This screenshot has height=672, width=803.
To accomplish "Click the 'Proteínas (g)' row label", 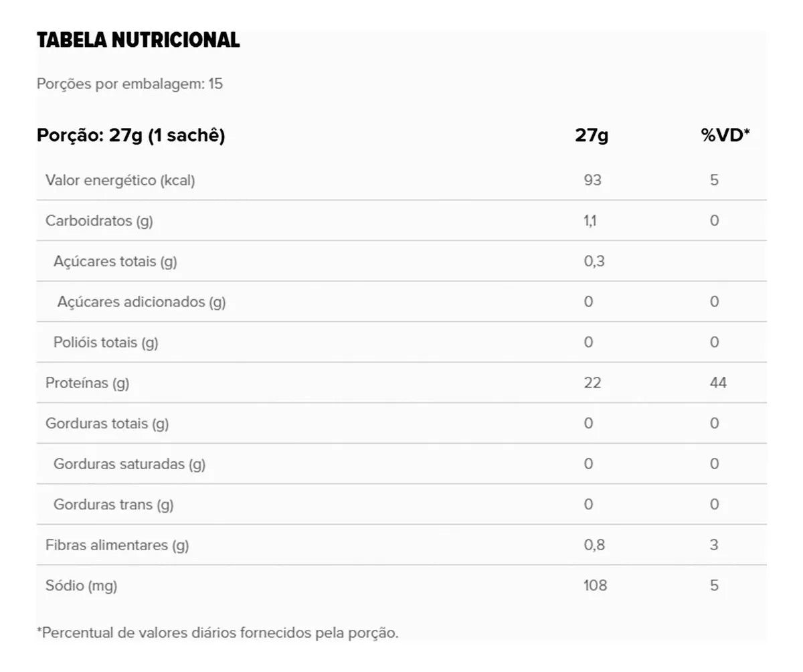I will [88, 383].
